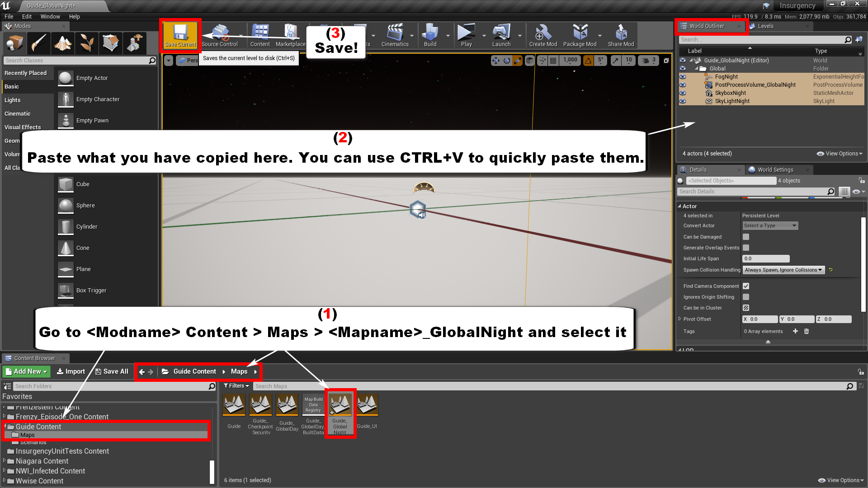Enable Generate Overlap Events checkbox
This screenshot has width=868, height=488.
point(746,248)
